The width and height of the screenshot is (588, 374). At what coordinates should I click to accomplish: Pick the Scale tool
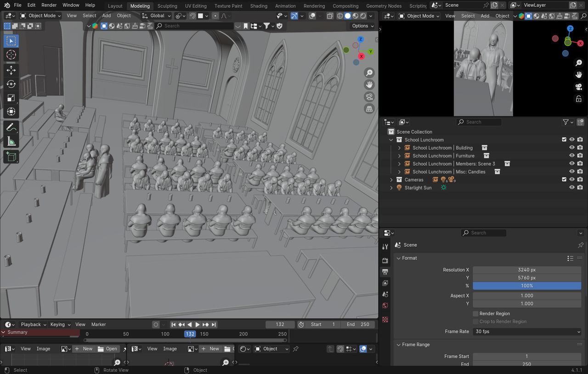tap(11, 98)
